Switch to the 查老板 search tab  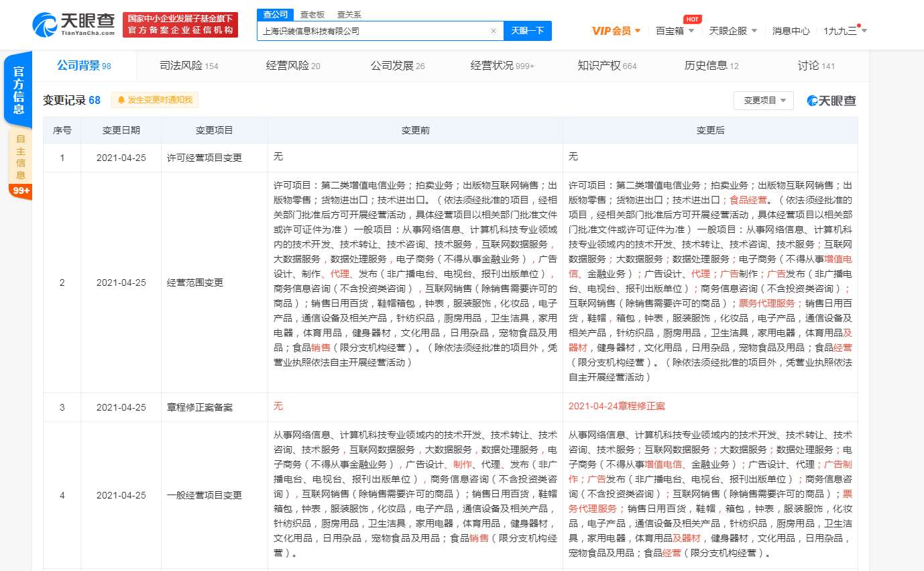pos(312,14)
